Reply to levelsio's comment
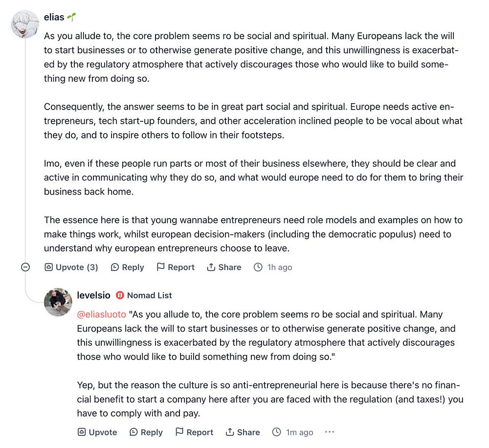The height and width of the screenshot is (448, 489). [x=146, y=432]
